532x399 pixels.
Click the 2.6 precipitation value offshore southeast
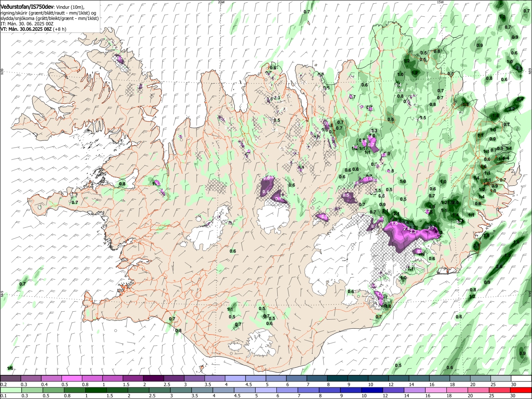tap(499, 266)
